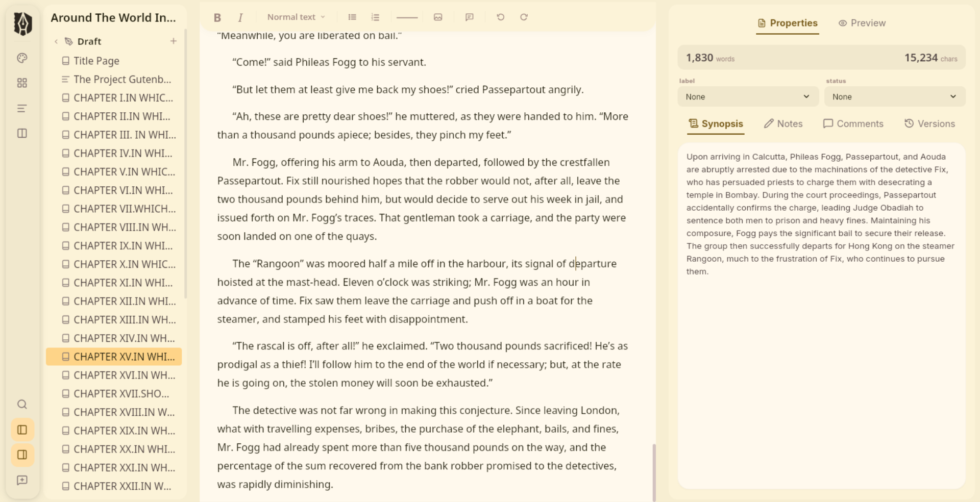Open the feedback icon at sidebar bottom
The image size is (980, 502).
(22, 480)
